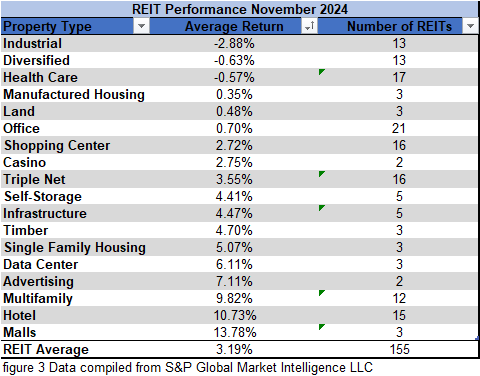Click the figure 3 data source caption
The height and width of the screenshot is (376, 480).
[x=188, y=367]
